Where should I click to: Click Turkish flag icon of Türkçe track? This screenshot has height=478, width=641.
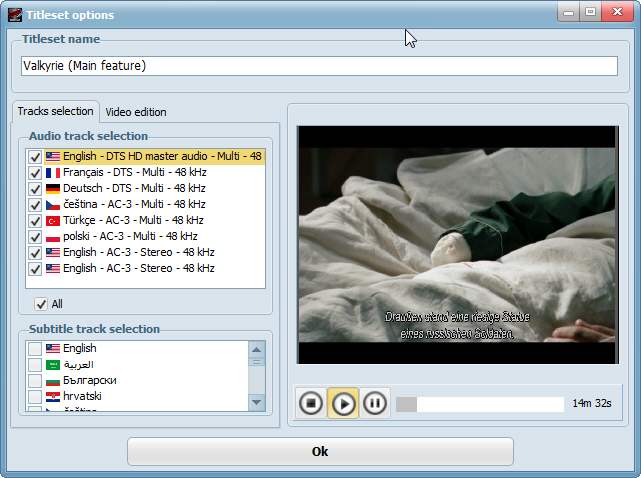(53, 220)
